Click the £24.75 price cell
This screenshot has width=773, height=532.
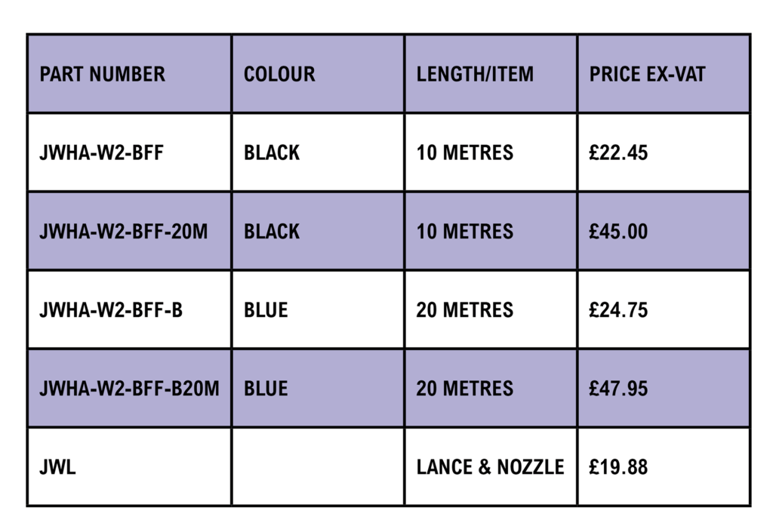[x=618, y=310]
